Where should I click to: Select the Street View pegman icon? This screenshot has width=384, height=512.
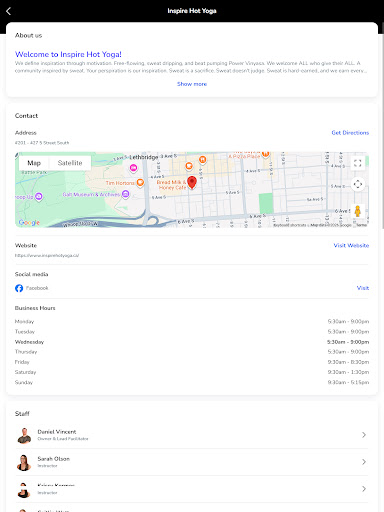tap(358, 211)
